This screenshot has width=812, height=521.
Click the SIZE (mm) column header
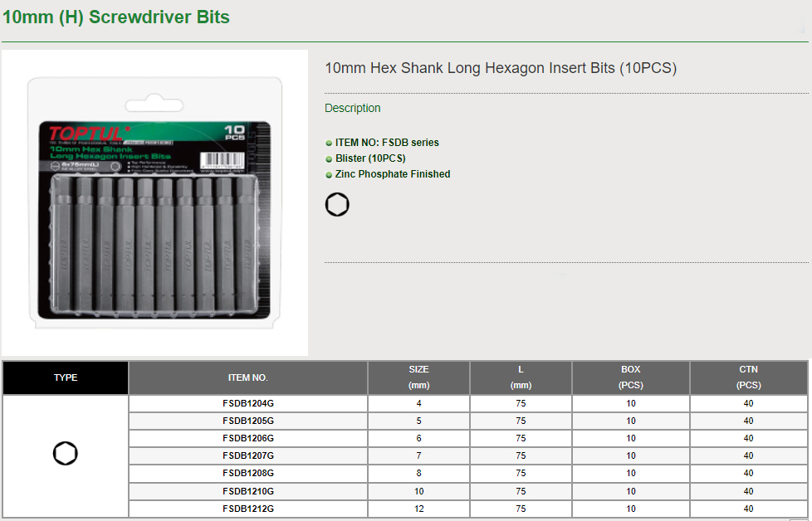pos(418,377)
